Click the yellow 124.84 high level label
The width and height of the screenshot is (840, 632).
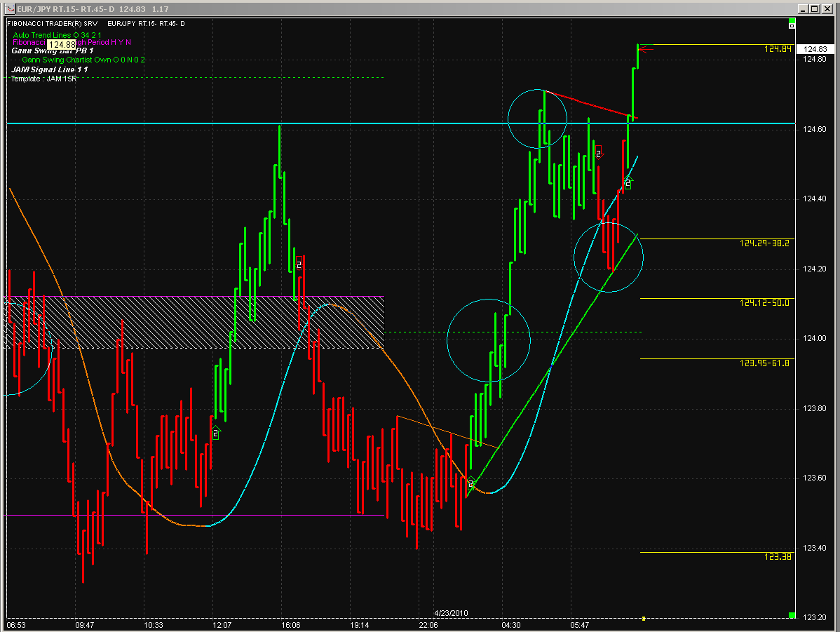778,49
